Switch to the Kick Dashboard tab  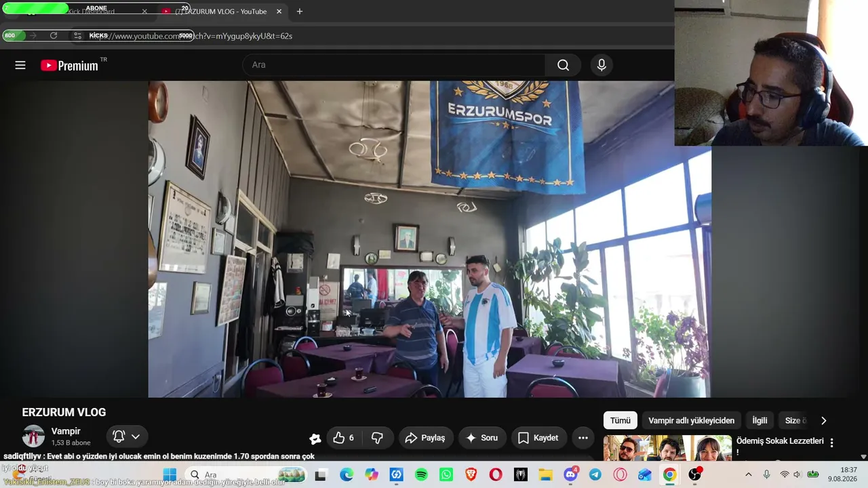pos(81,12)
